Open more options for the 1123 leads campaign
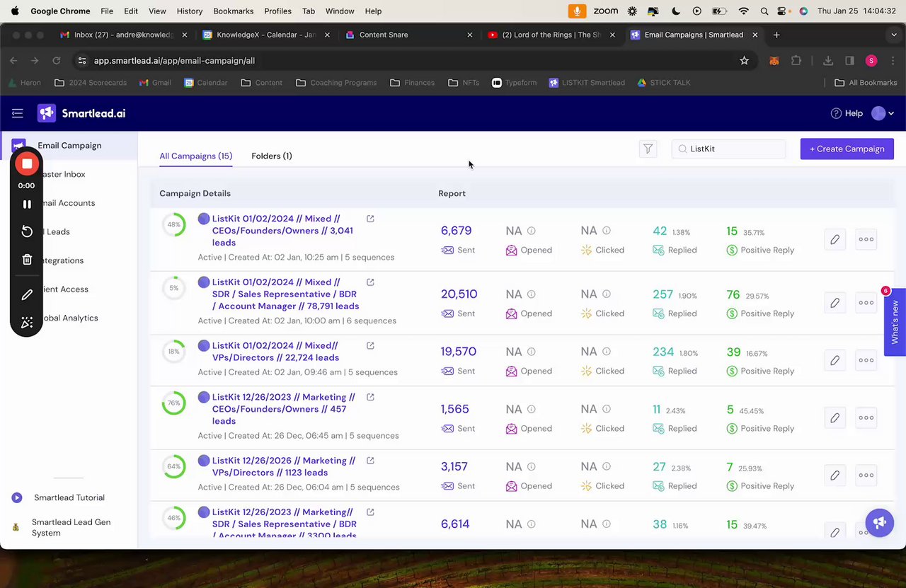Screen dimensions: 906x588 pos(866,475)
